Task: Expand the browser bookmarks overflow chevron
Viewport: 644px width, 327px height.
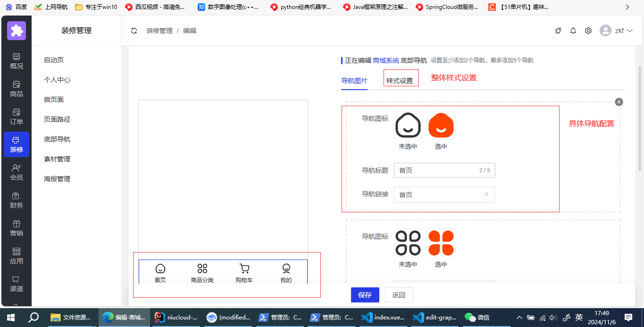Action: 627,7
